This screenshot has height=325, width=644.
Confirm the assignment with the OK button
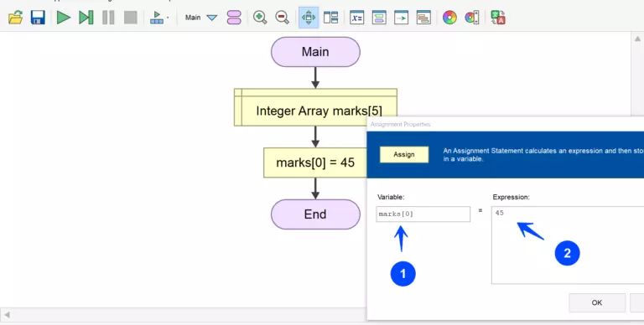tap(597, 302)
